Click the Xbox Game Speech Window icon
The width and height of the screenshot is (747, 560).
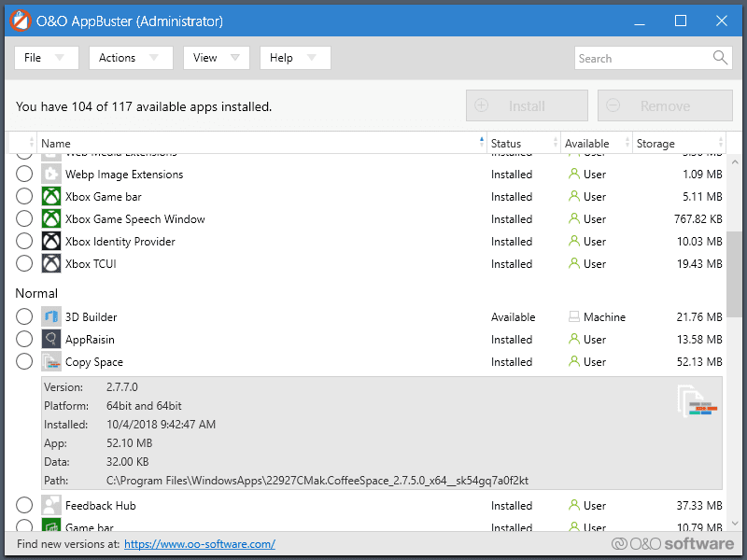(51, 219)
